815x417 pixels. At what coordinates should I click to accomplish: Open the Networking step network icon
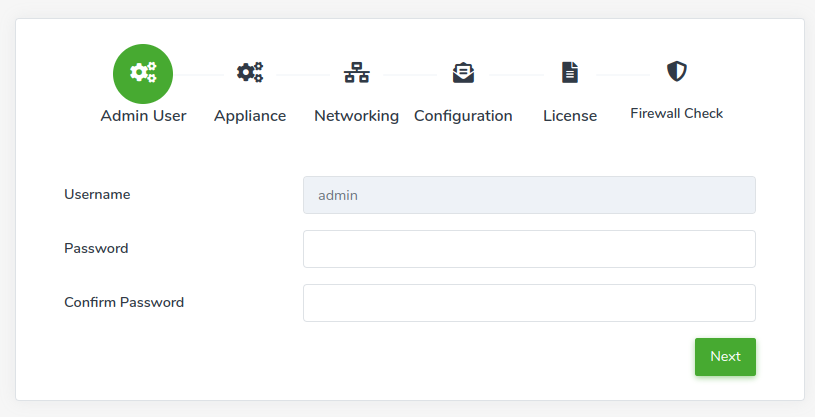[357, 72]
